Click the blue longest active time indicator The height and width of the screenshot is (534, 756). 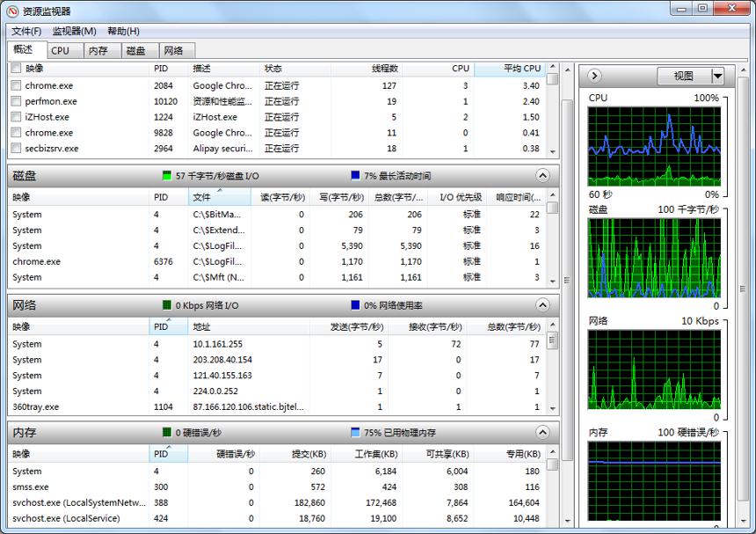click(x=355, y=176)
